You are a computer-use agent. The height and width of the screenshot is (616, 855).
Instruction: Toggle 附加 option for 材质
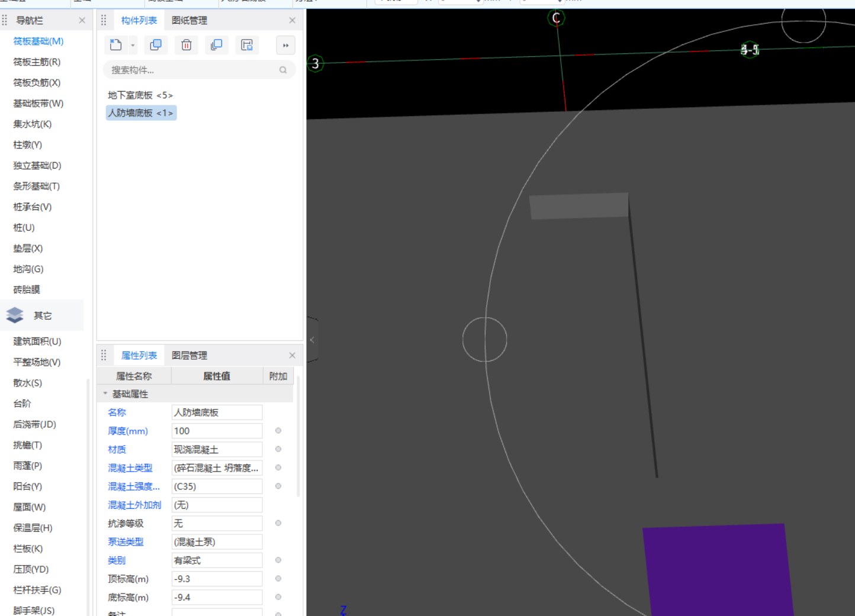(278, 449)
